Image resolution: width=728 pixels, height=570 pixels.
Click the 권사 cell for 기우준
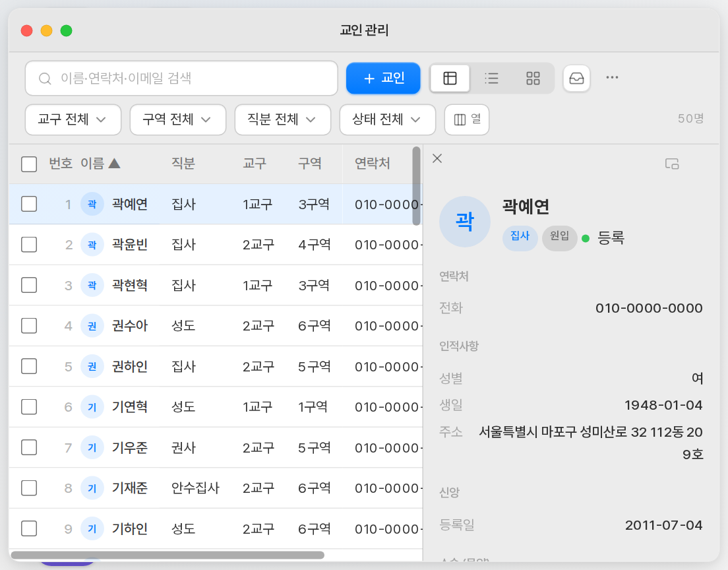(x=183, y=448)
